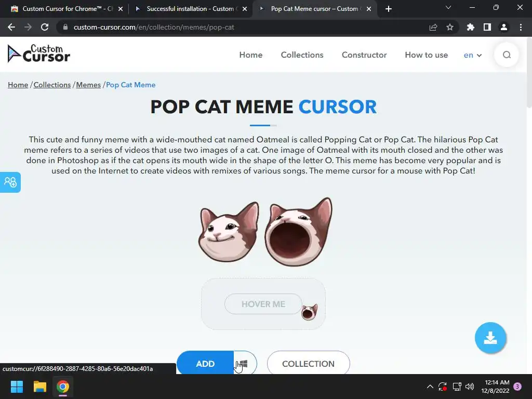Click the share page icon in address bar
532x399 pixels.
(x=433, y=27)
